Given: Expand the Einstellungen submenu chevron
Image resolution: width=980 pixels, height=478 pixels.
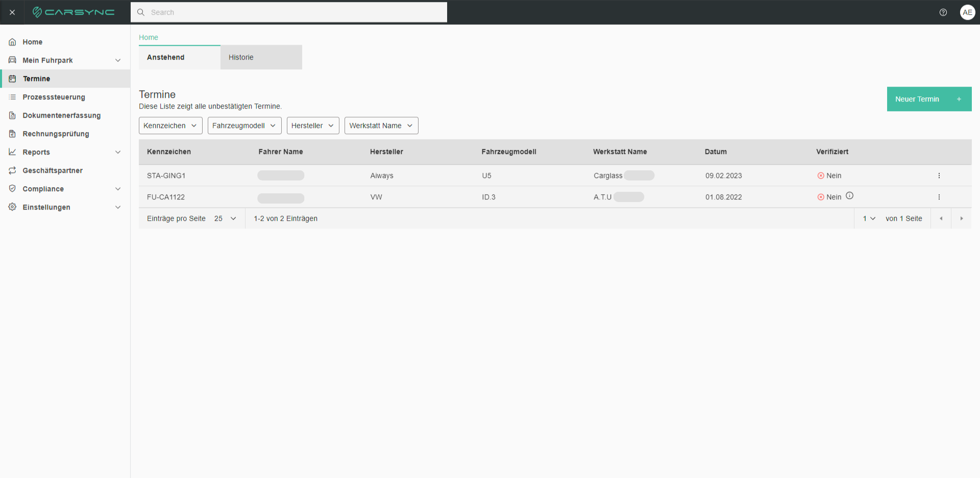Looking at the screenshot, I should click(118, 207).
